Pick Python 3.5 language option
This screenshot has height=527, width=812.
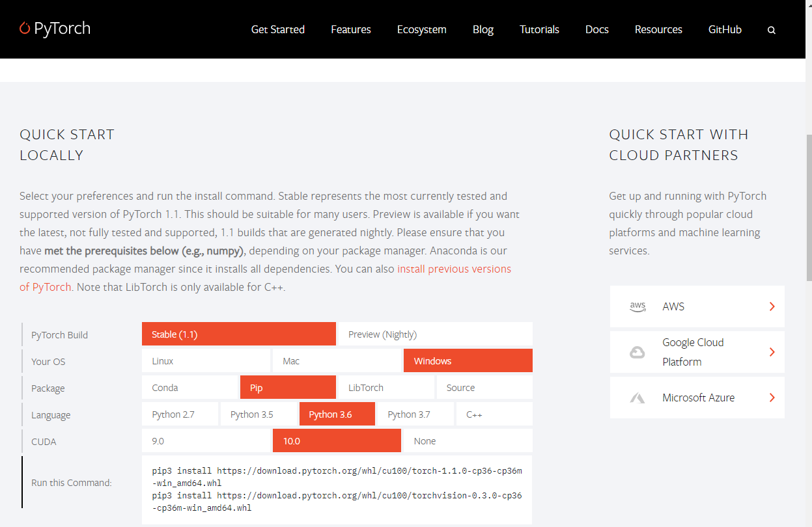click(x=259, y=414)
